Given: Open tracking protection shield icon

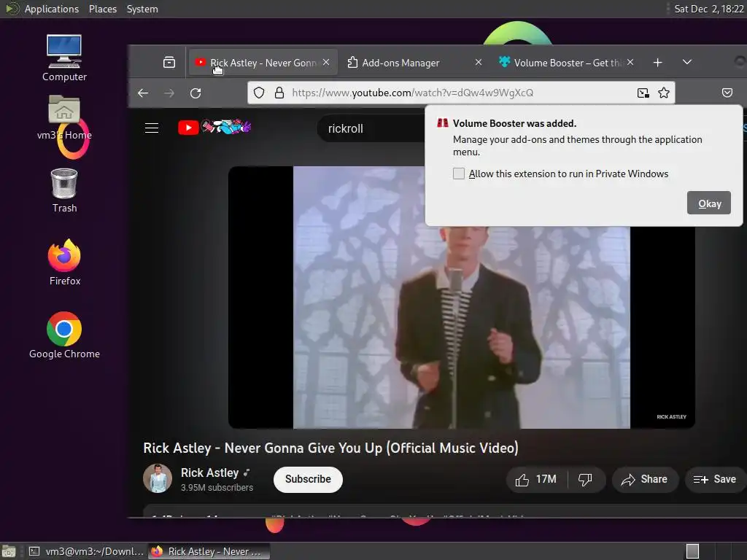Looking at the screenshot, I should tap(259, 93).
